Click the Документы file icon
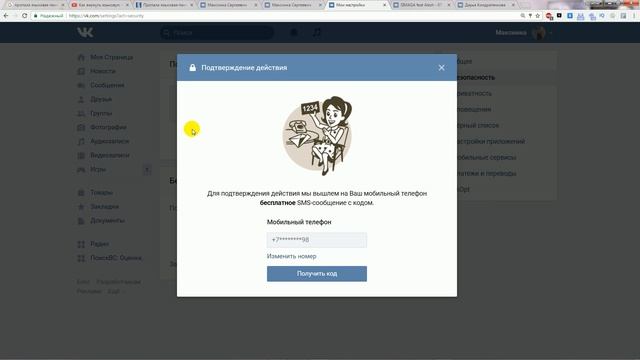 coord(81,220)
